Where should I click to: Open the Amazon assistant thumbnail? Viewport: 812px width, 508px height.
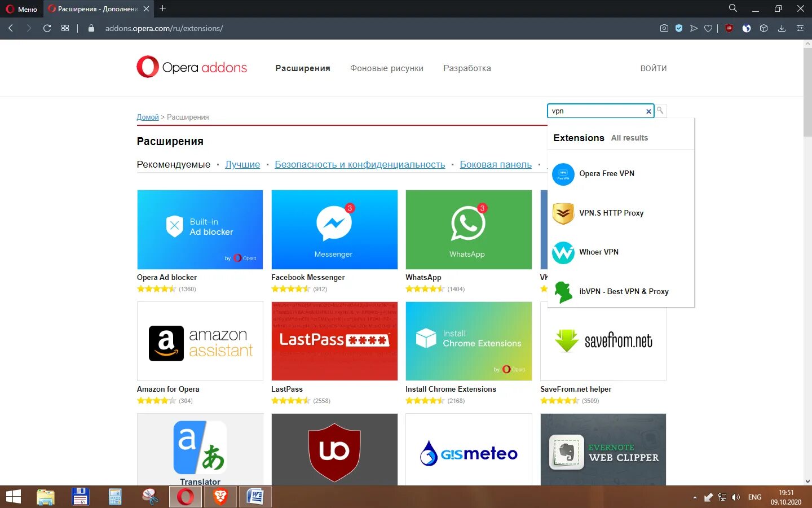(x=200, y=341)
